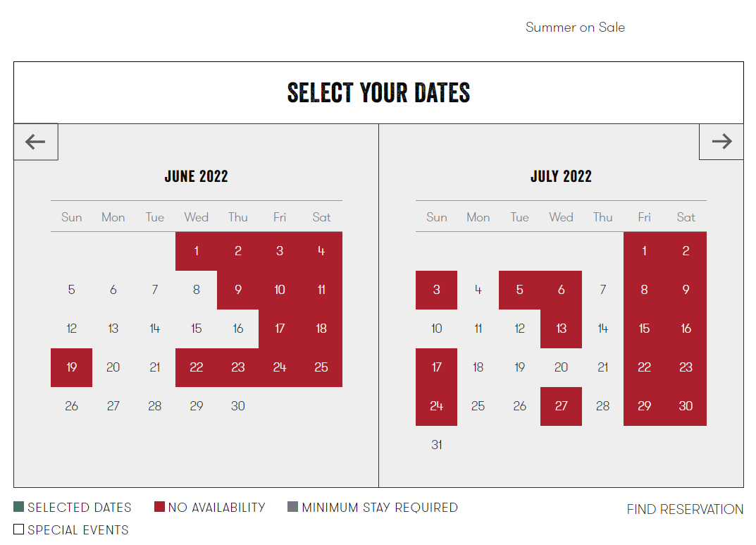This screenshot has width=756, height=545.
Task: Choose June 15 as a date
Action: coord(197,329)
